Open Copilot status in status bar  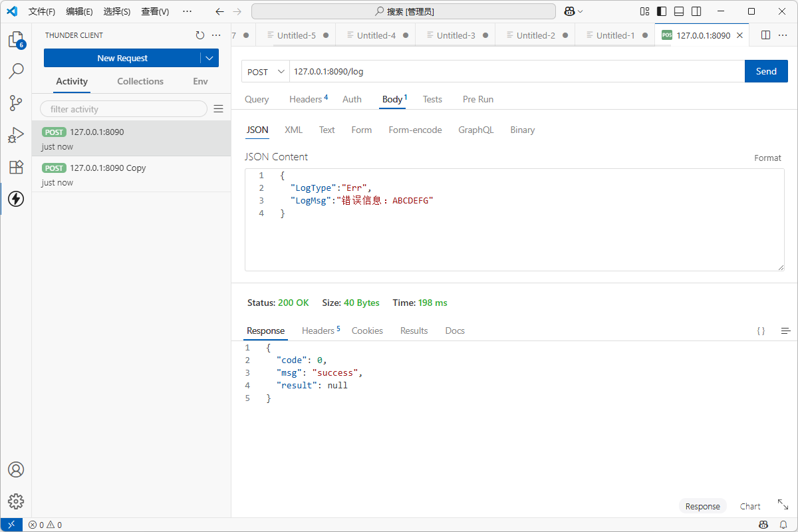pyautogui.click(x=764, y=525)
